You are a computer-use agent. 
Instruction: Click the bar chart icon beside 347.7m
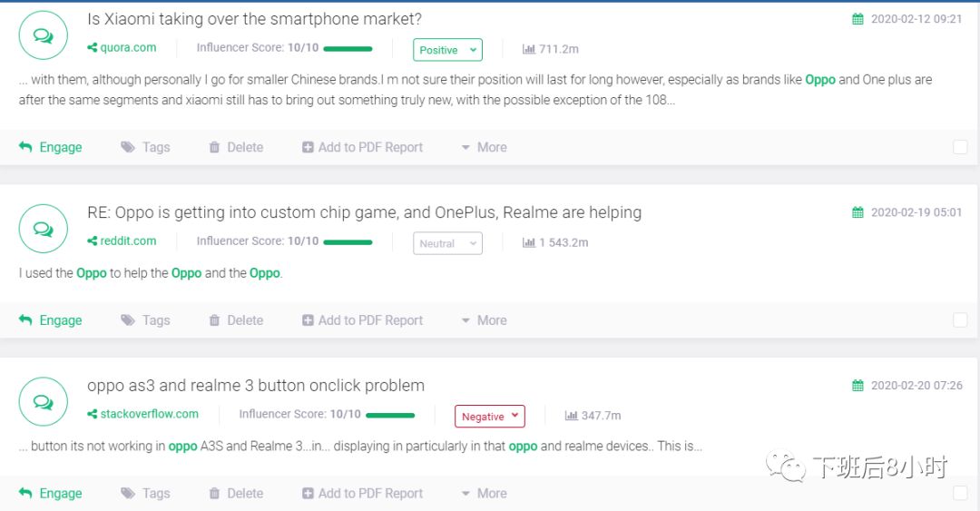(572, 416)
